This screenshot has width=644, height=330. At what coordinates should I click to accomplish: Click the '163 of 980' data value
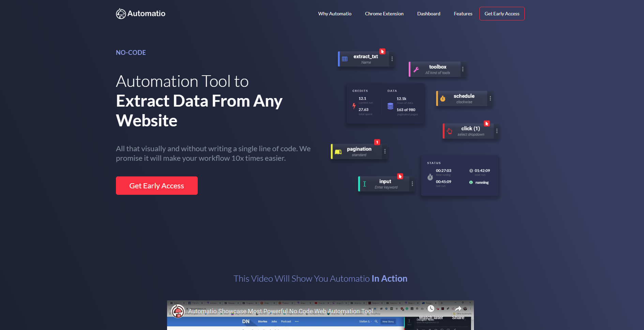(406, 110)
